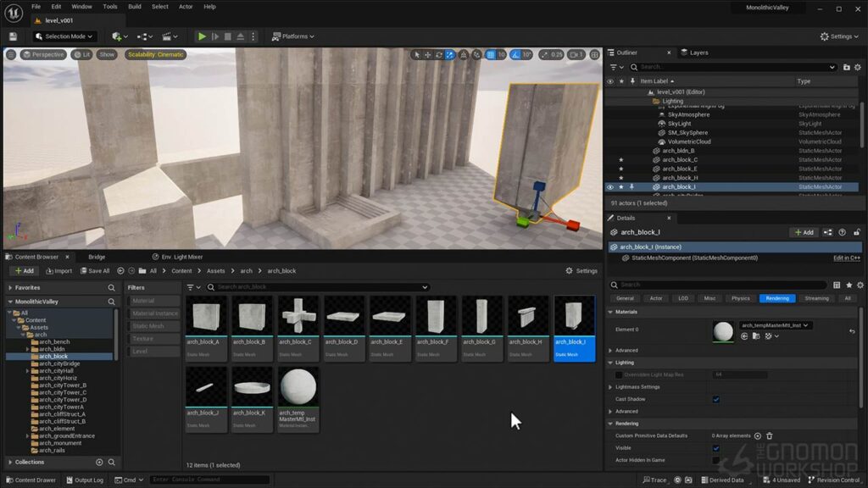Select the rotate transform tool icon
868x488 pixels.
[x=439, y=55]
